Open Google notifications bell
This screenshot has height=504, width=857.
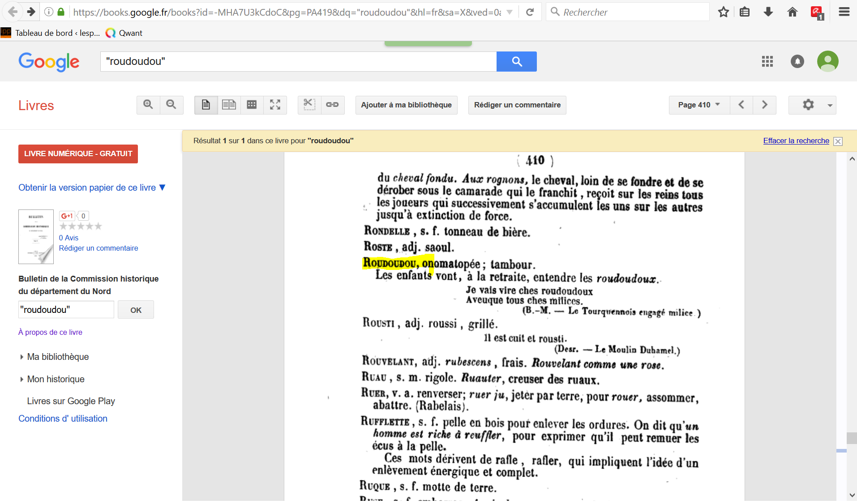point(797,61)
